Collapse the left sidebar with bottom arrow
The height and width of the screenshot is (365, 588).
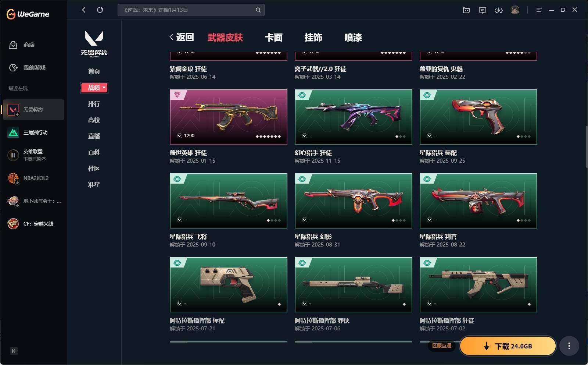[14, 351]
